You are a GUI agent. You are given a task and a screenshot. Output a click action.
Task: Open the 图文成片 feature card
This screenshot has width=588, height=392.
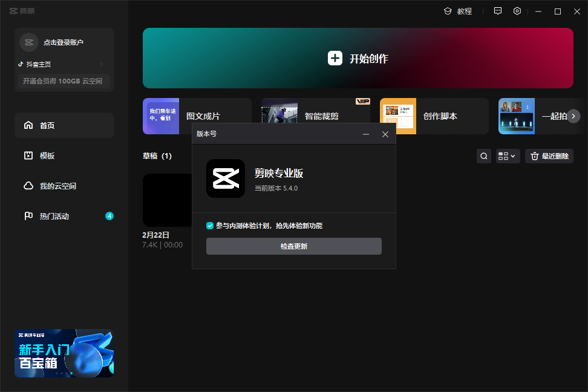(x=197, y=116)
